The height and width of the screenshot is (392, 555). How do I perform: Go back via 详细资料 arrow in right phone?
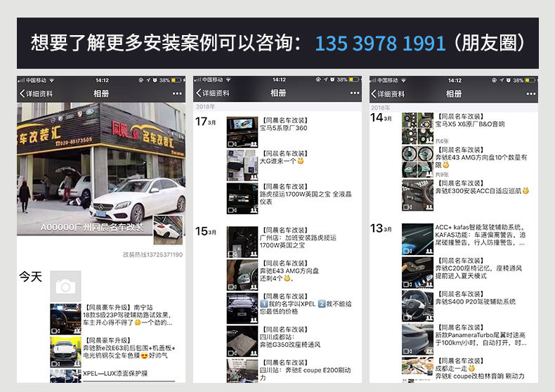coord(388,93)
